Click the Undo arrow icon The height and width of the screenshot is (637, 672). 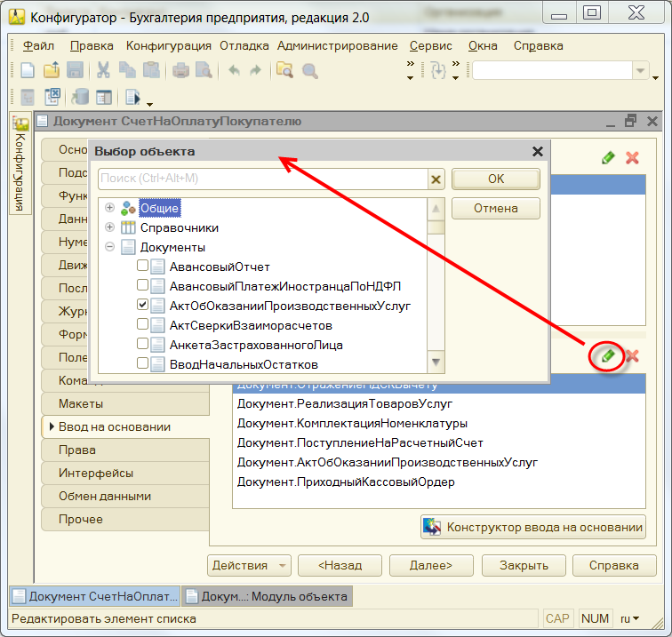tap(234, 70)
